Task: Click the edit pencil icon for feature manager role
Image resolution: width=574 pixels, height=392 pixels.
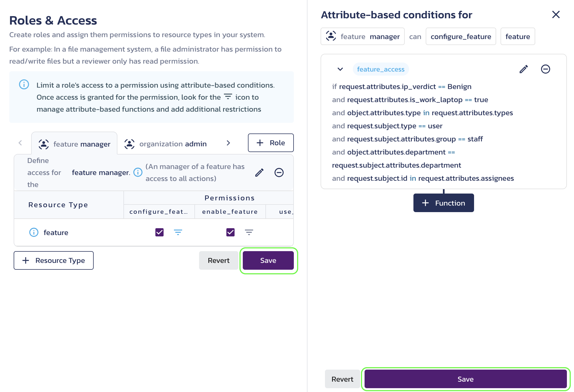Action: pos(259,172)
